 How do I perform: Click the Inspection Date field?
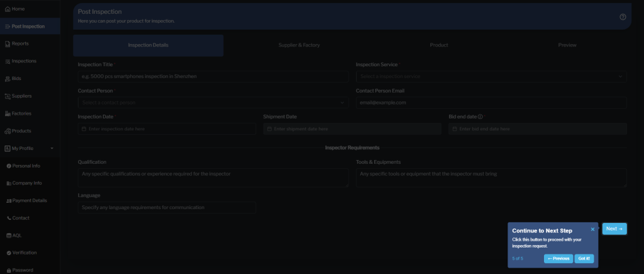pos(167,128)
